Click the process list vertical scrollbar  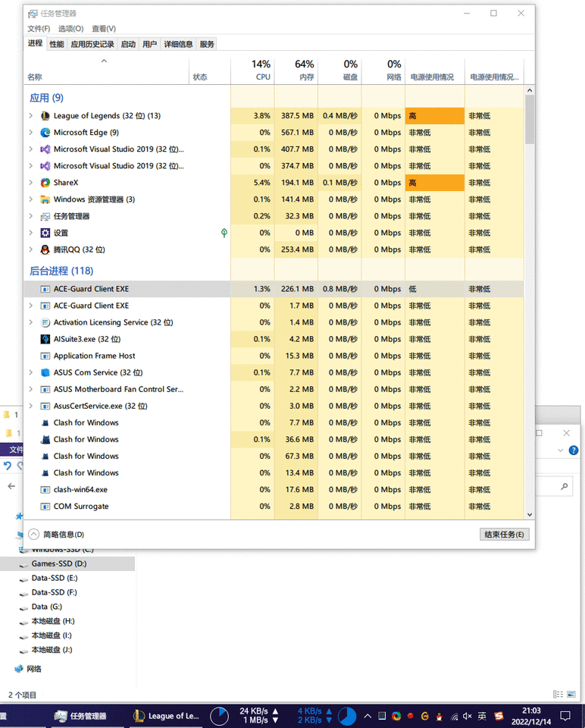point(530,303)
